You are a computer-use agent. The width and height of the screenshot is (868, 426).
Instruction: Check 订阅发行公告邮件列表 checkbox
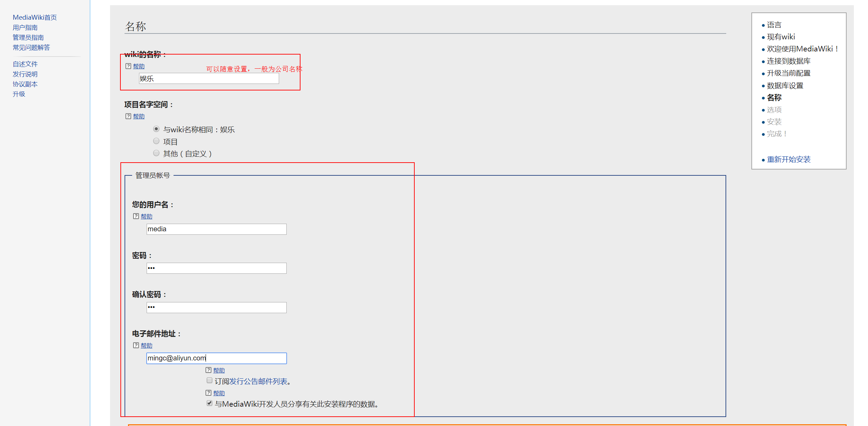209,380
